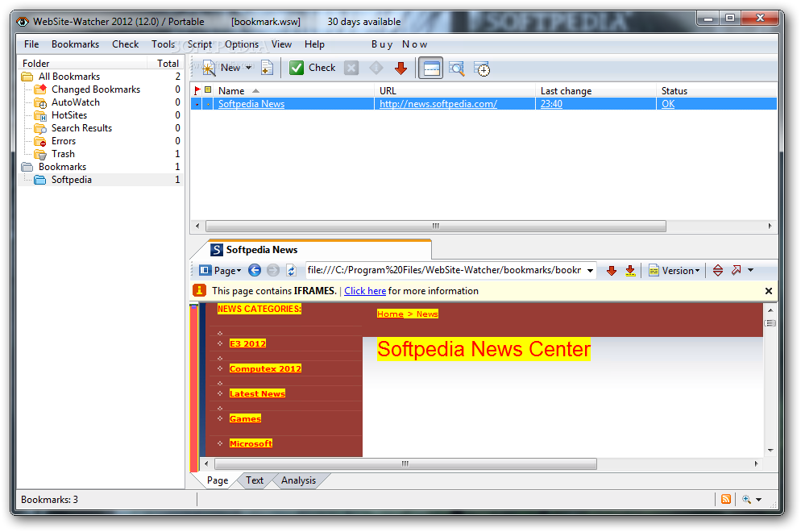This screenshot has height=532, width=801.
Task: Close the IFRAMES information bar
Action: (x=768, y=291)
